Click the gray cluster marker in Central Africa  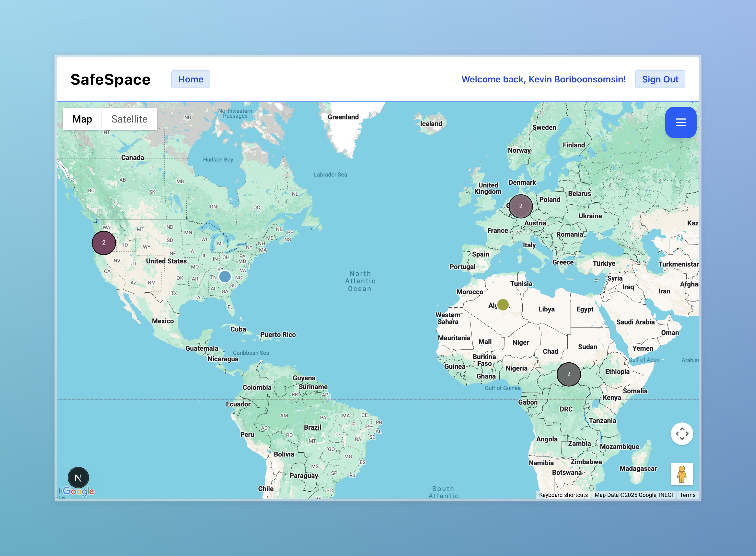568,374
